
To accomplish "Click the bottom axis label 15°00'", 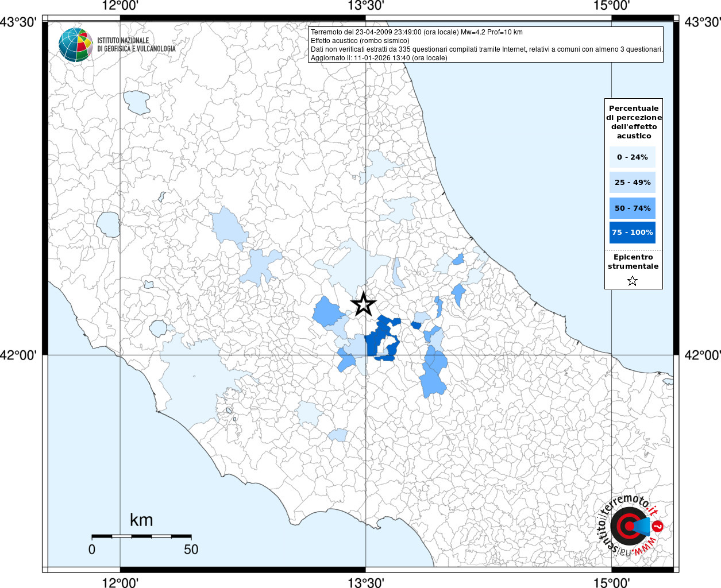I will (612, 582).
